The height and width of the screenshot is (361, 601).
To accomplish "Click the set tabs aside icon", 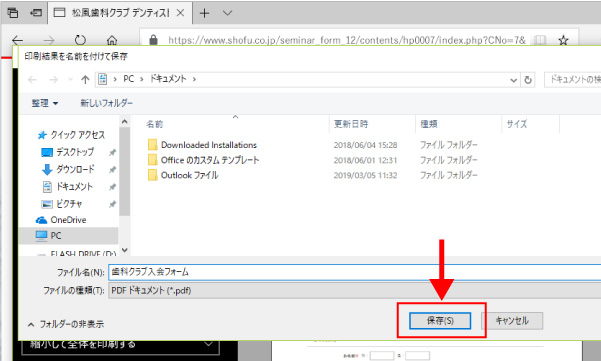I will (x=36, y=13).
